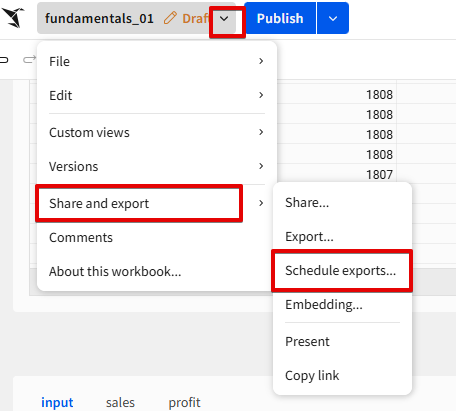Image resolution: width=456 pixels, height=411 pixels.
Task: Switch to the input tab
Action: click(x=57, y=402)
